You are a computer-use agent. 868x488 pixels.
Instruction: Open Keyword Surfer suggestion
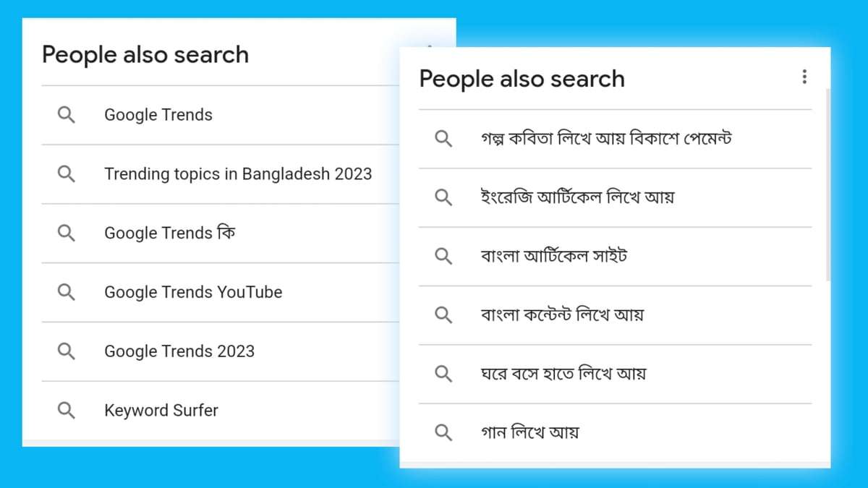[x=161, y=411]
